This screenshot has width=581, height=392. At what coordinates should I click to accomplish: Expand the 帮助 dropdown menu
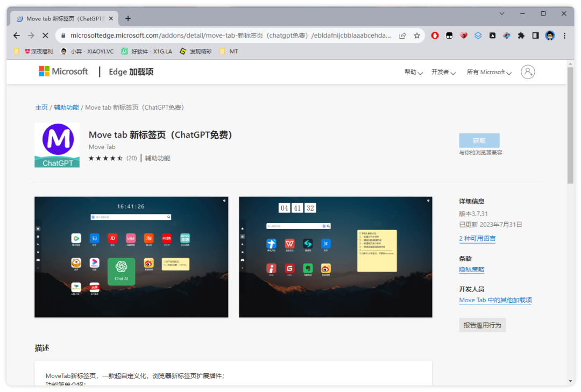tap(414, 72)
